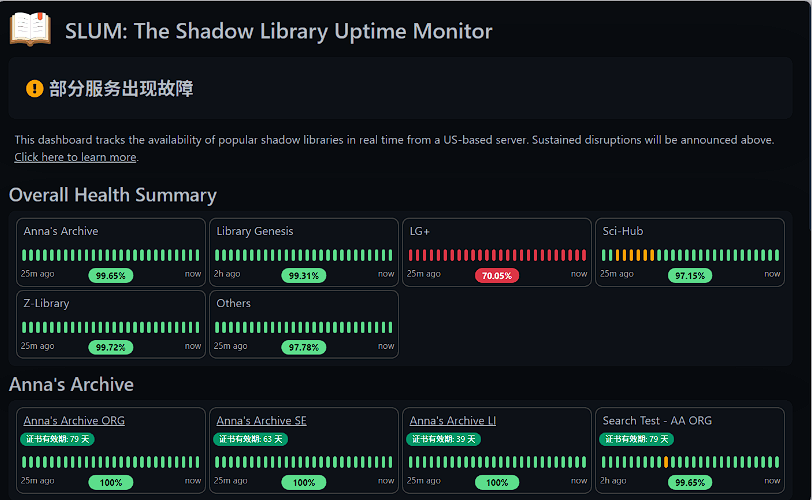
Task: Click the Sci-Hub card title
Action: 622,231
